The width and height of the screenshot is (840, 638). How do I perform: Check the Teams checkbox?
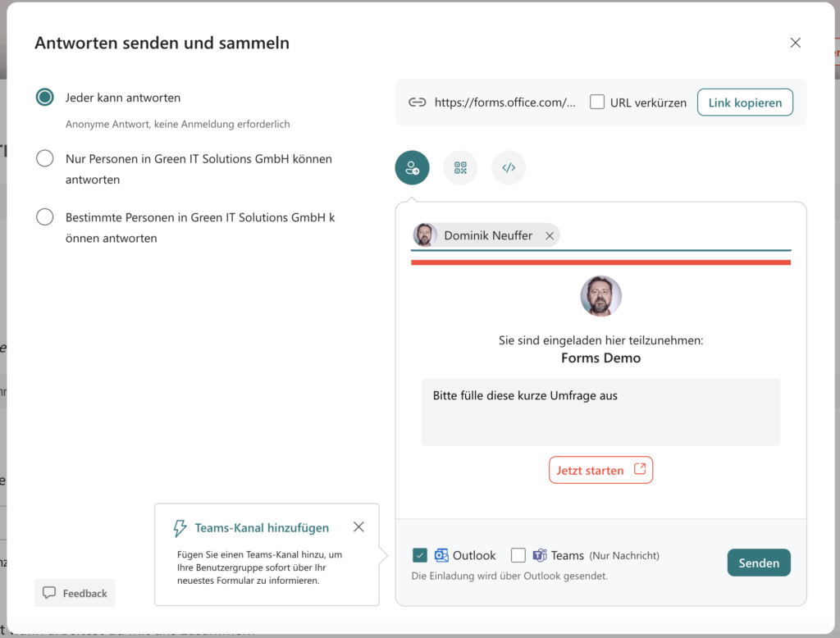pos(518,555)
